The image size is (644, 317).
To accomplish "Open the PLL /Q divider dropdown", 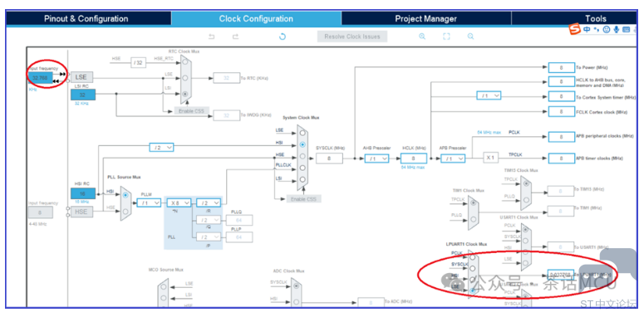I will tap(209, 220).
